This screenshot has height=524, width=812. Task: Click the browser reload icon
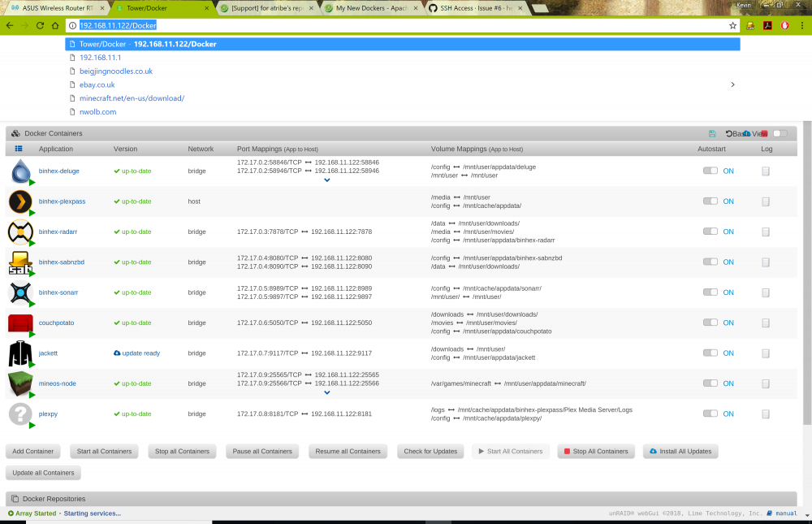click(40, 25)
